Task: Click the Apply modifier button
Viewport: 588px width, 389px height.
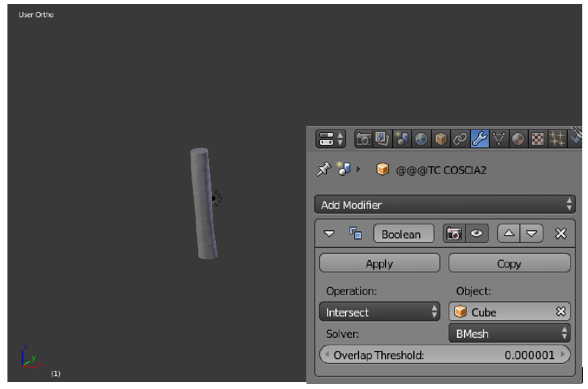Action: [x=380, y=263]
